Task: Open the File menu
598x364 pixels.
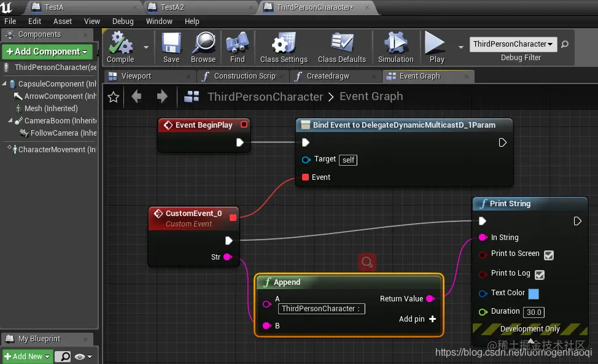Action: tap(10, 21)
